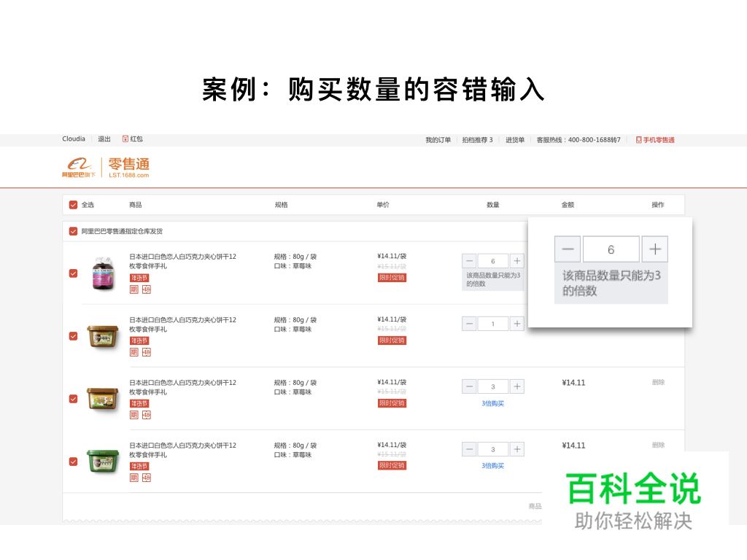
Task: Click minus button in first product row
Action: tap(469, 261)
